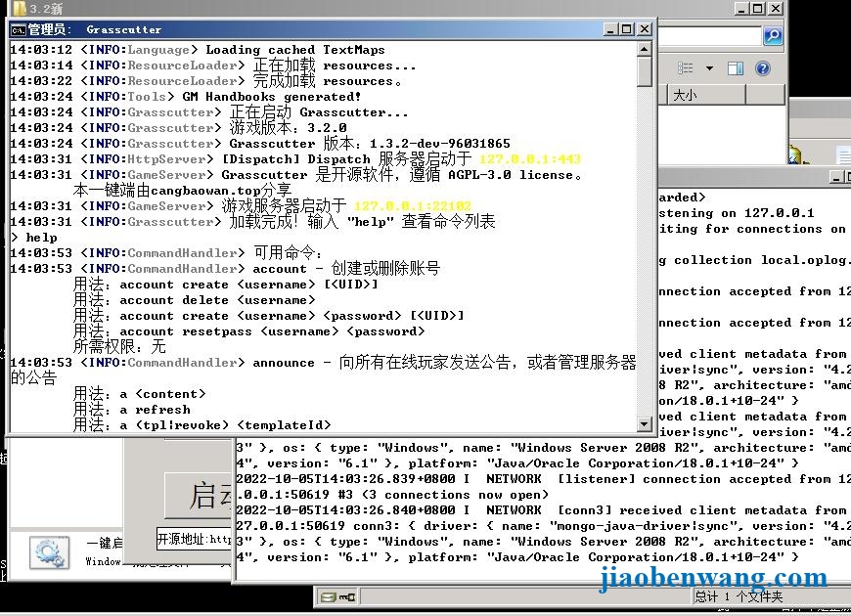Image resolution: width=851 pixels, height=616 pixels.
Task: Click the console scrollbar down arrow
Action: pos(645,424)
